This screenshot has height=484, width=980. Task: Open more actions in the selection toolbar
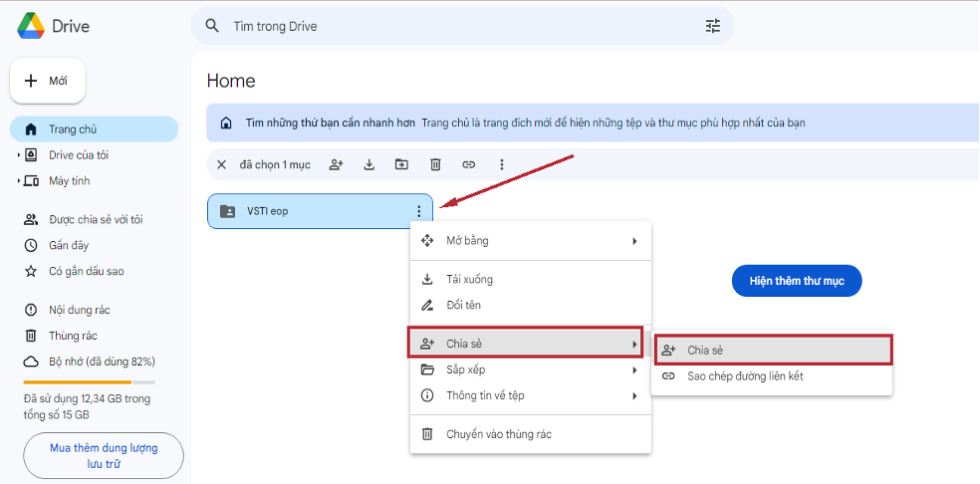point(502,164)
